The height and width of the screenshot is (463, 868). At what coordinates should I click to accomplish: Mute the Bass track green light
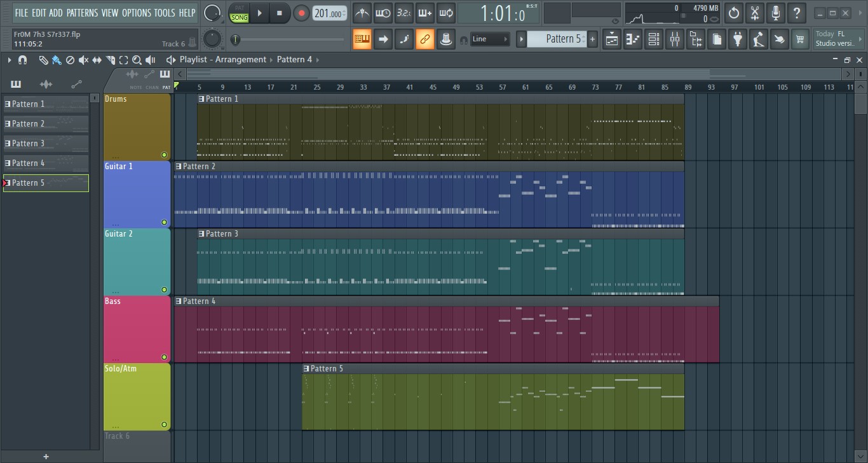(164, 357)
